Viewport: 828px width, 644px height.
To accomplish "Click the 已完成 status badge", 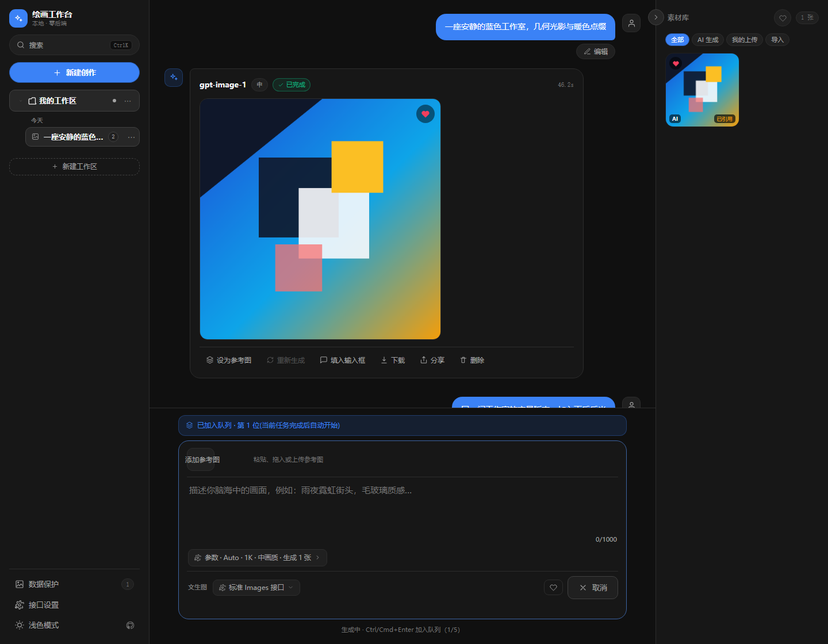I will coord(292,85).
